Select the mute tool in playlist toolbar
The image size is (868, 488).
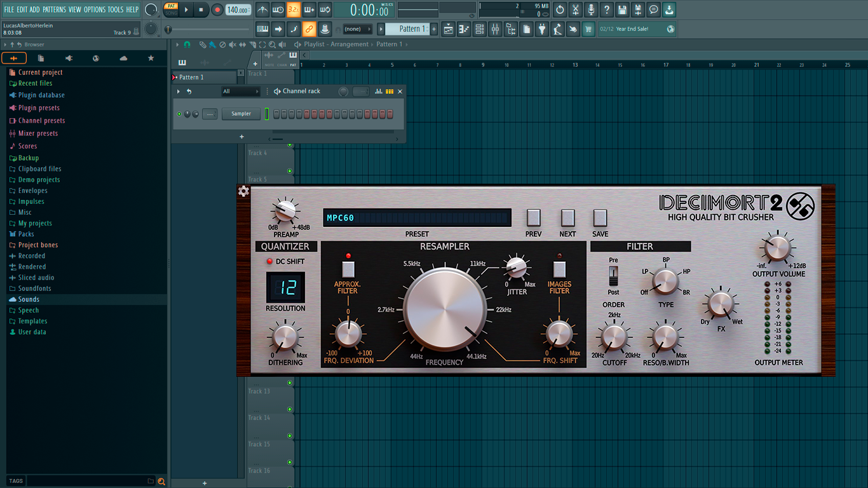pyautogui.click(x=233, y=44)
